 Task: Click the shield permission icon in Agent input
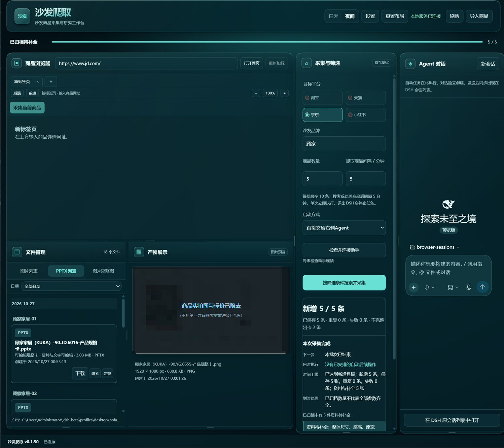coord(427,287)
